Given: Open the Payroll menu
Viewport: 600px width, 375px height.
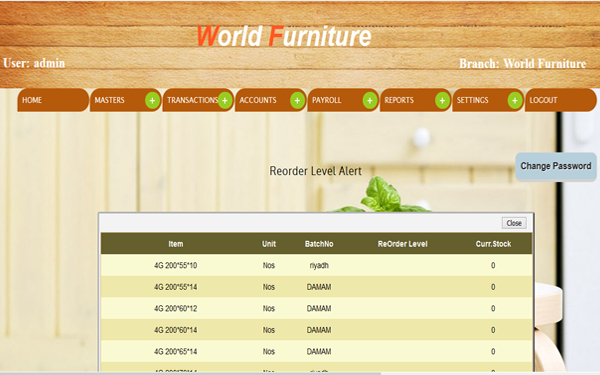Looking at the screenshot, I should point(334,100).
